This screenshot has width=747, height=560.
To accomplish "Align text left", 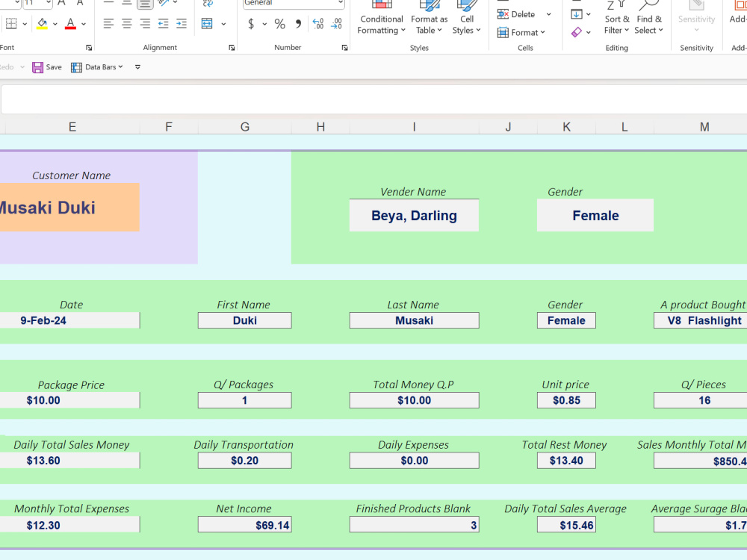I will click(108, 23).
